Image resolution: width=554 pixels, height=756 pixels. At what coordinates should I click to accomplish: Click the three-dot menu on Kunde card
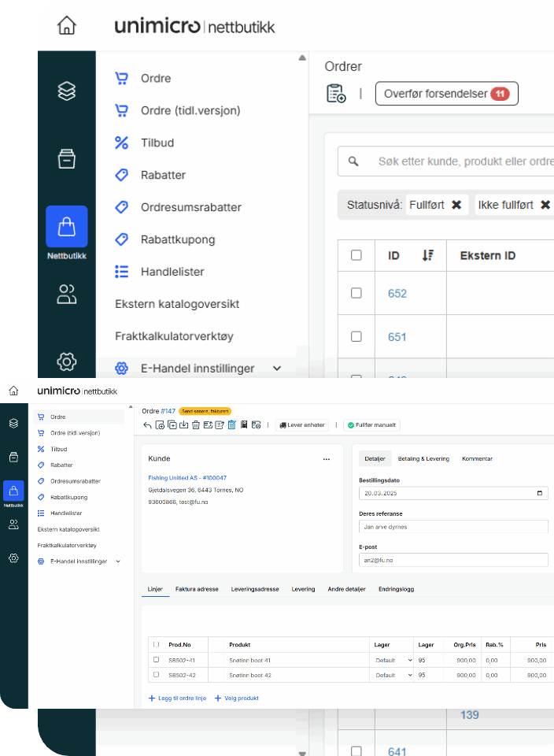pos(327,458)
